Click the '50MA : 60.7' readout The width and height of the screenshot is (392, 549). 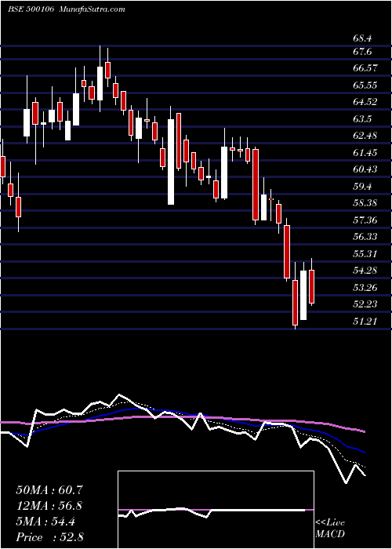tap(49, 490)
